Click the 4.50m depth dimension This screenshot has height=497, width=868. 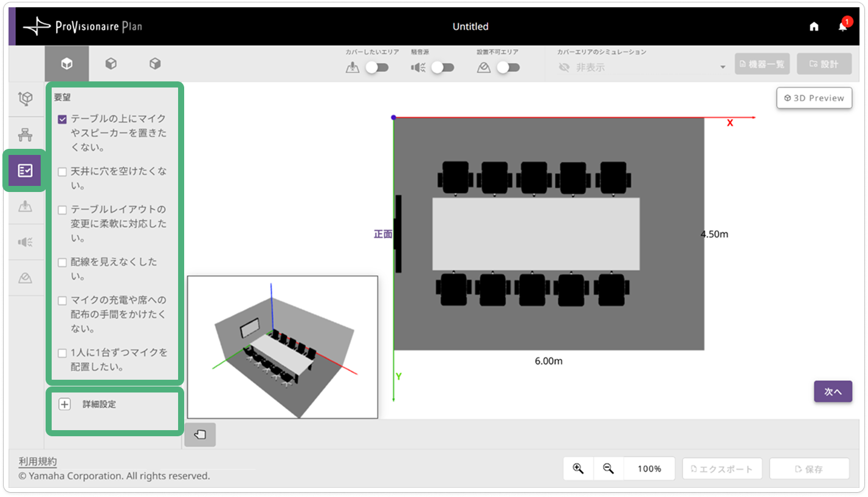click(x=714, y=234)
